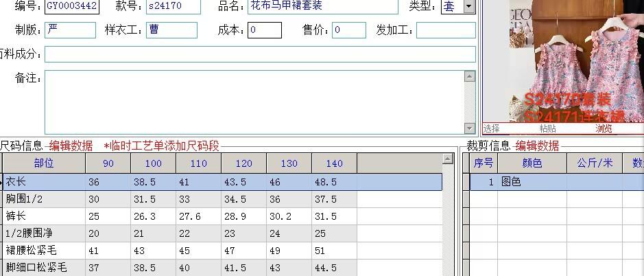Click the empty 发加工 field
The width and height of the screenshot is (644, 276).
[x=445, y=30]
